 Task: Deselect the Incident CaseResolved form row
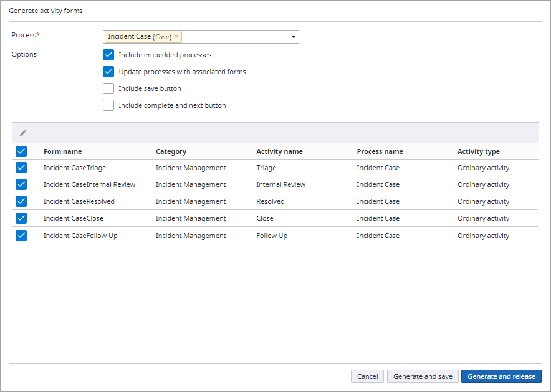coord(21,201)
